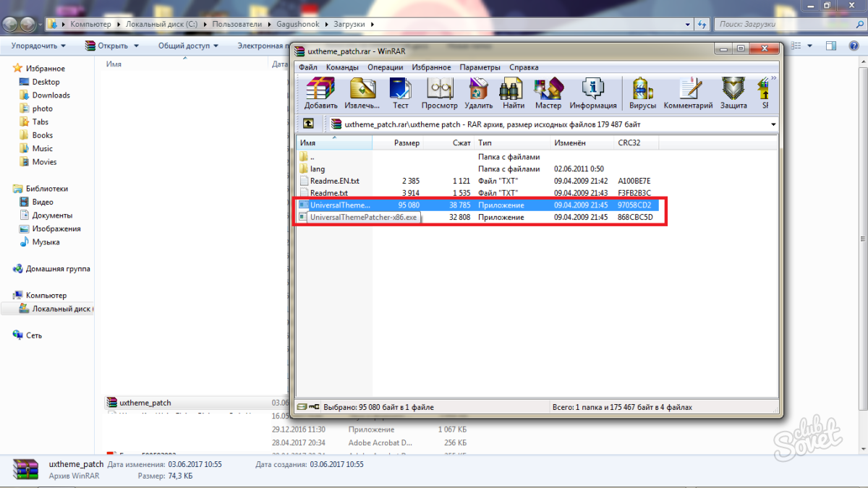868x488 pixels.
Task: Click the Удалить (Delete) toolbar icon
Action: pos(478,93)
